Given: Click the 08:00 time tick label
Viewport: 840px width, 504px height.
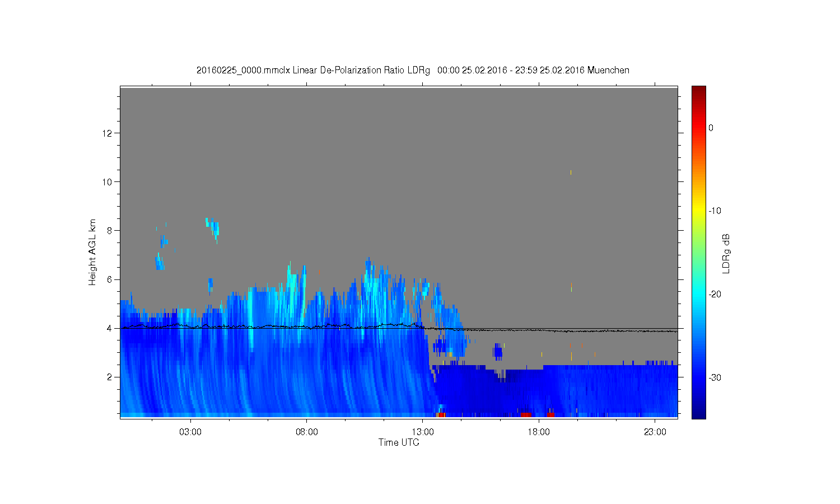Looking at the screenshot, I should (x=307, y=432).
